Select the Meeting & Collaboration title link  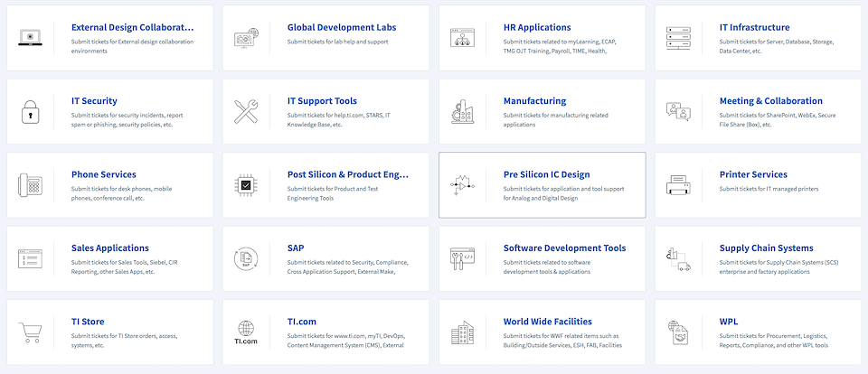(771, 100)
